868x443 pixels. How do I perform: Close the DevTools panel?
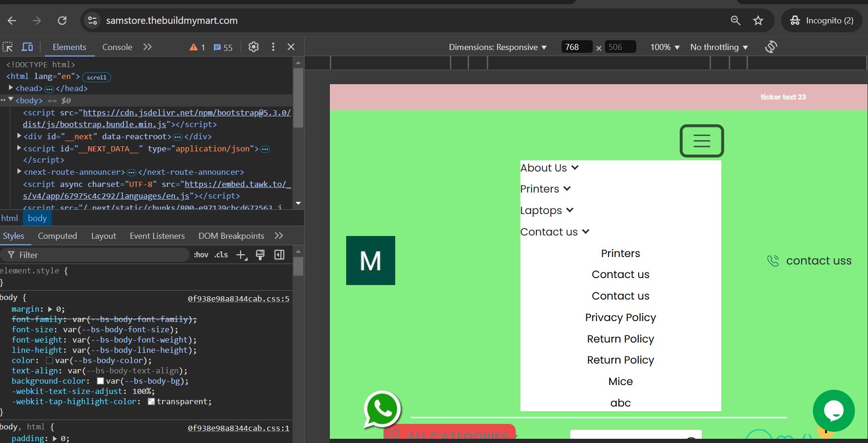coord(291,47)
